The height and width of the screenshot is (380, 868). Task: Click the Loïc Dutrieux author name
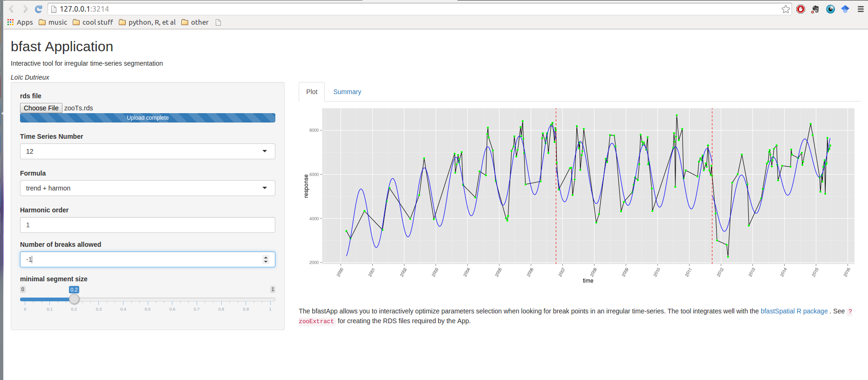coord(30,77)
